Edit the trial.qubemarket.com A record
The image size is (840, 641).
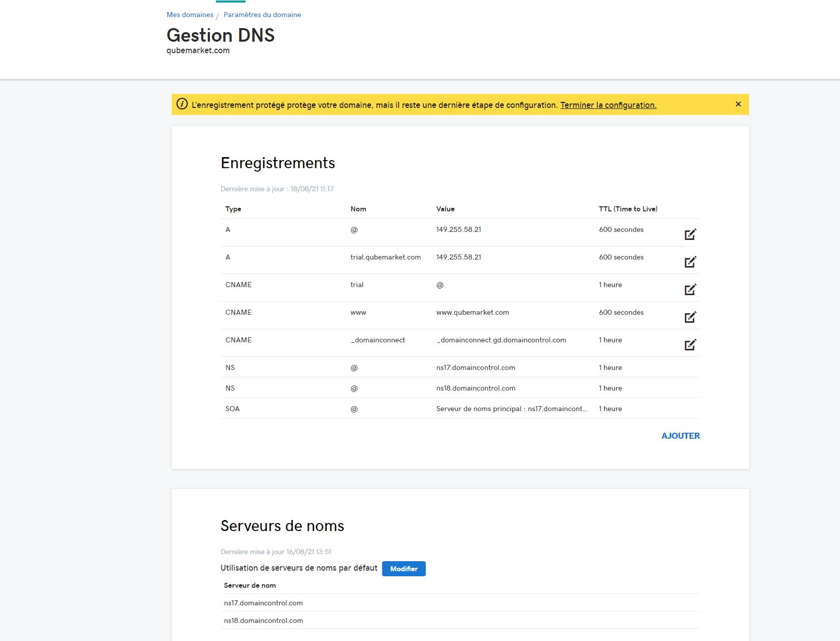pyautogui.click(x=690, y=262)
